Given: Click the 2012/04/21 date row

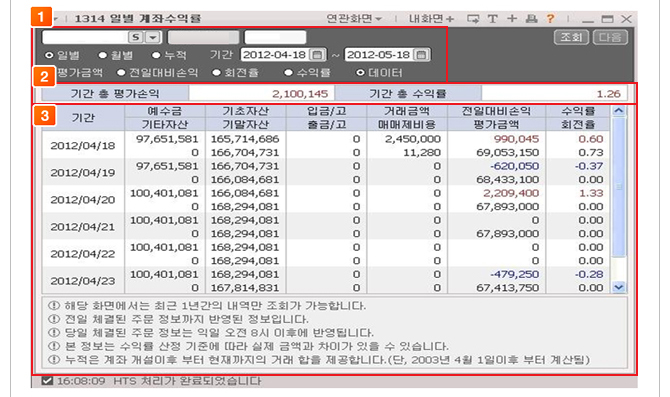Looking at the screenshot, I should [83, 226].
